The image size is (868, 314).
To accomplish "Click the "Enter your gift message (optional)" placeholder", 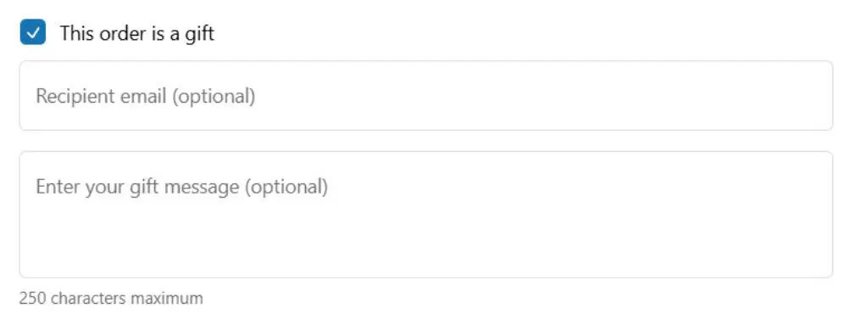I will pyautogui.click(x=181, y=187).
